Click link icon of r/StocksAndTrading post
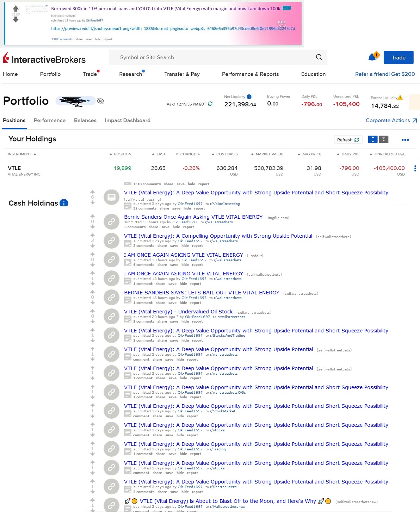Image resolution: width=420 pixels, height=512 pixels. click(x=111, y=335)
